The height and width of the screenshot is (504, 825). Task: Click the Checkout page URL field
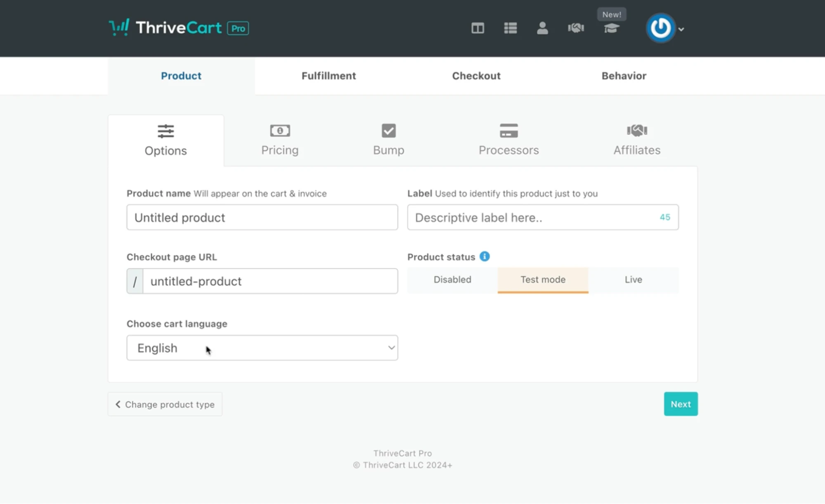click(x=270, y=281)
